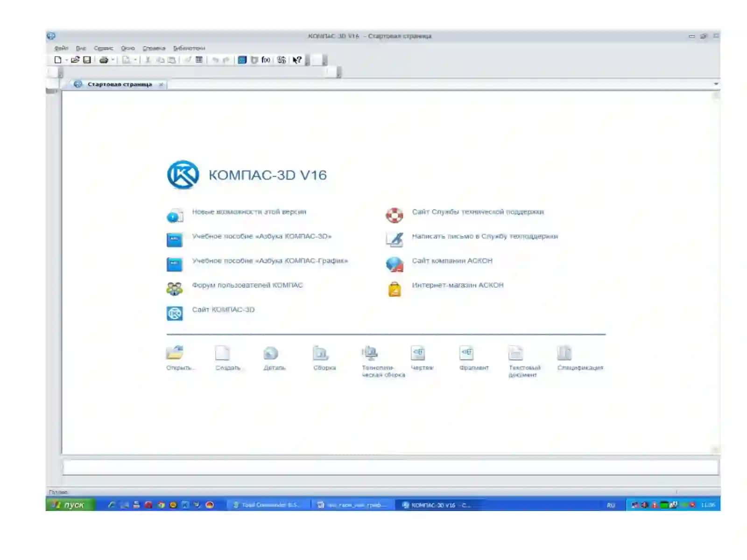This screenshot has width=747, height=560.
Task: Expand the Print dropdown arrow
Action: point(113,60)
